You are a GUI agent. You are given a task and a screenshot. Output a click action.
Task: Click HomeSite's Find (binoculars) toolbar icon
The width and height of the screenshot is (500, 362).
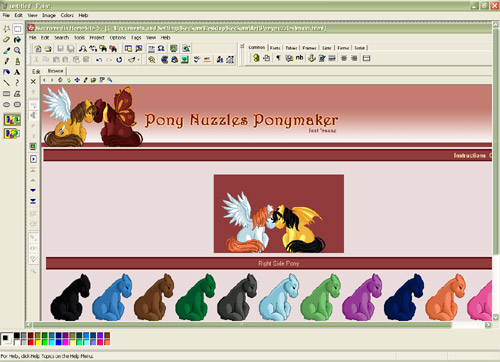coord(83,49)
